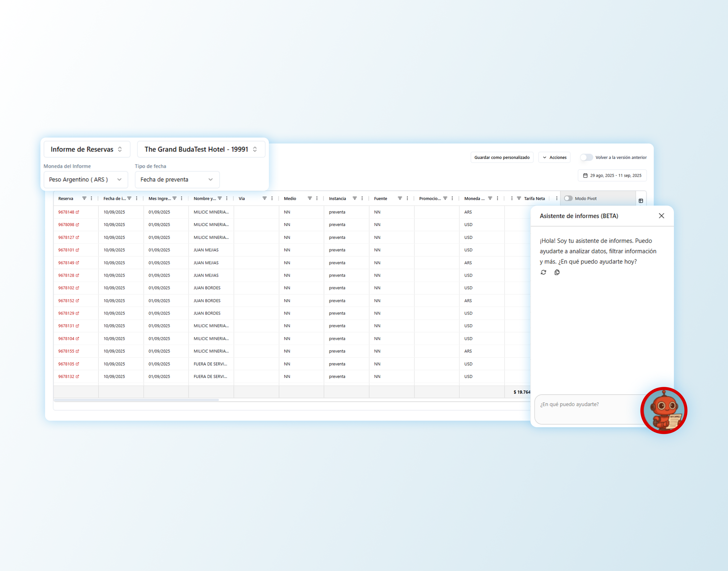Click the regenerate response icon in assistant
Viewport: 728px width, 571px height.
(x=543, y=272)
